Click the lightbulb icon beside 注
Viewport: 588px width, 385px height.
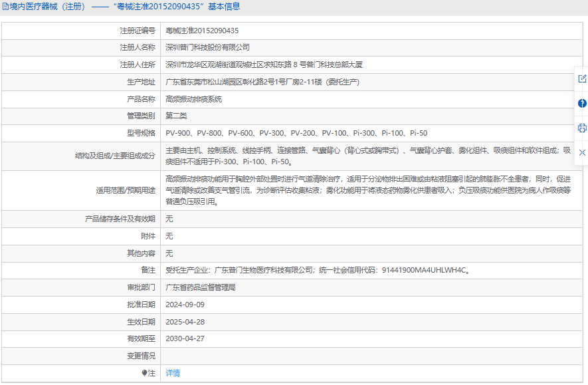145,373
